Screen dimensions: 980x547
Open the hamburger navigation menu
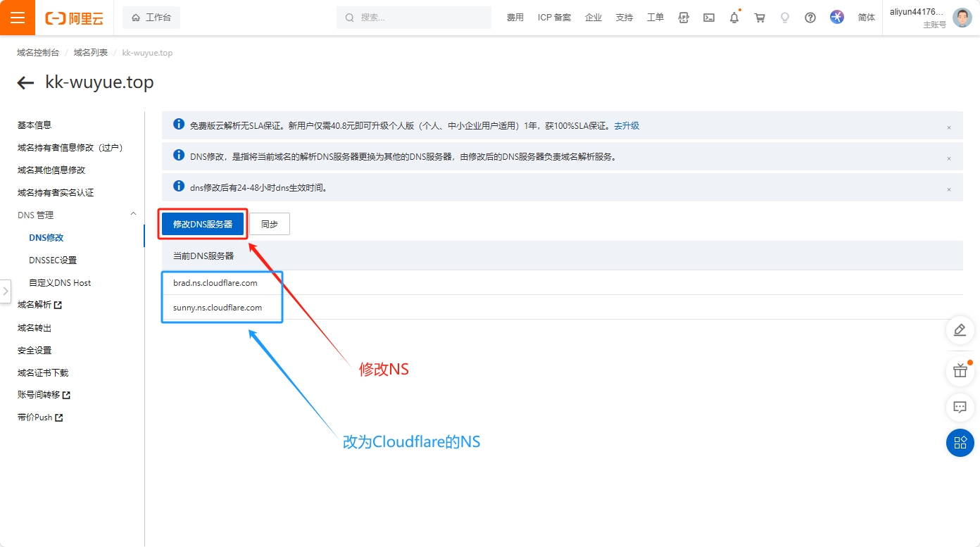pyautogui.click(x=18, y=18)
